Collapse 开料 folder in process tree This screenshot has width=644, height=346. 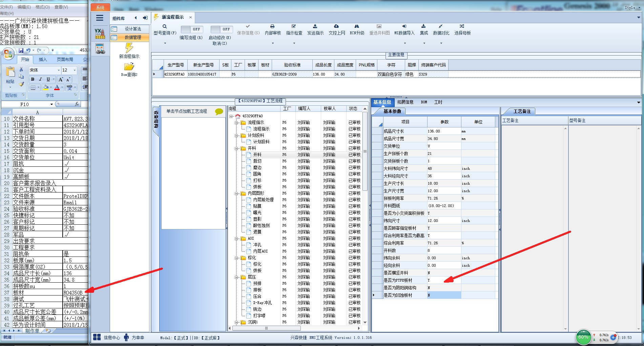(236, 148)
